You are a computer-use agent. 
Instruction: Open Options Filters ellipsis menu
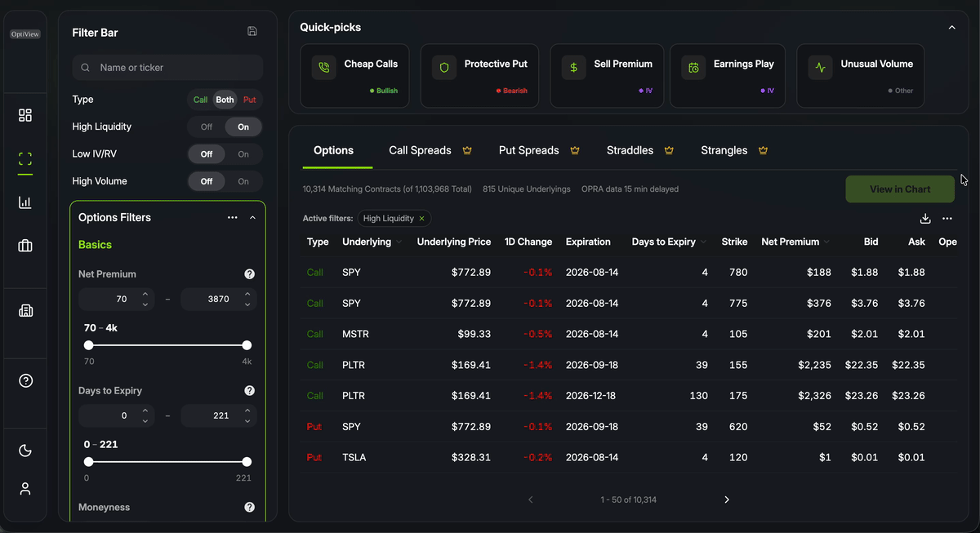[233, 218]
